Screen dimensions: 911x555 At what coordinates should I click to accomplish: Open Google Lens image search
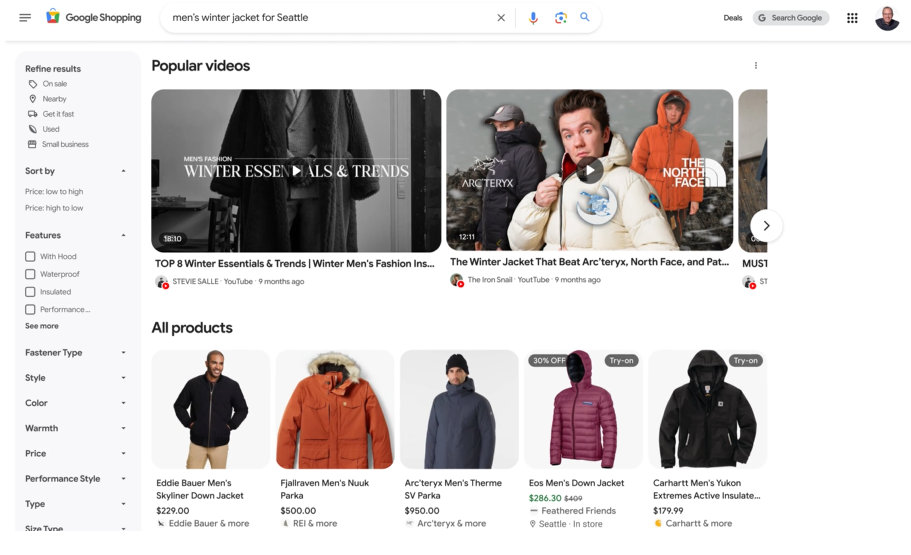coord(561,18)
